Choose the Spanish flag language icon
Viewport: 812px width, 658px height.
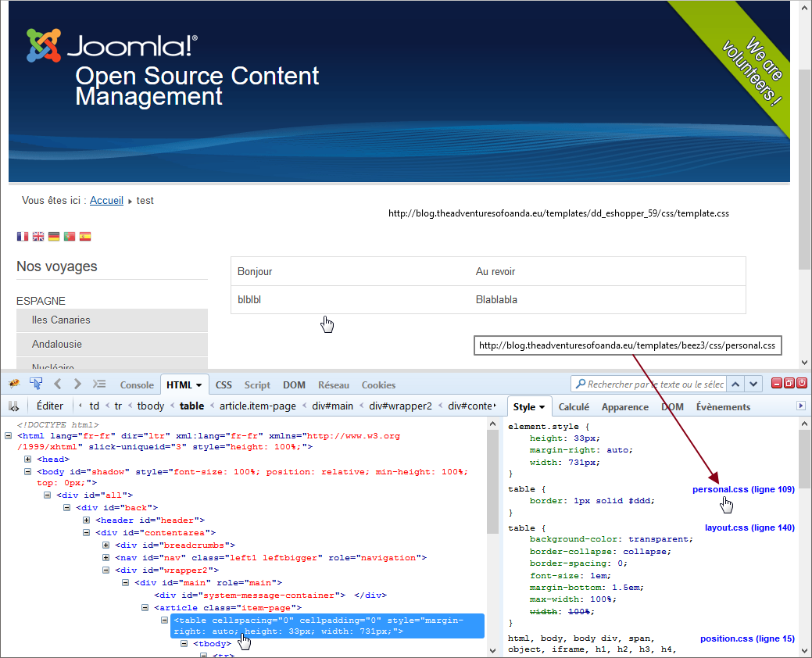[84, 236]
